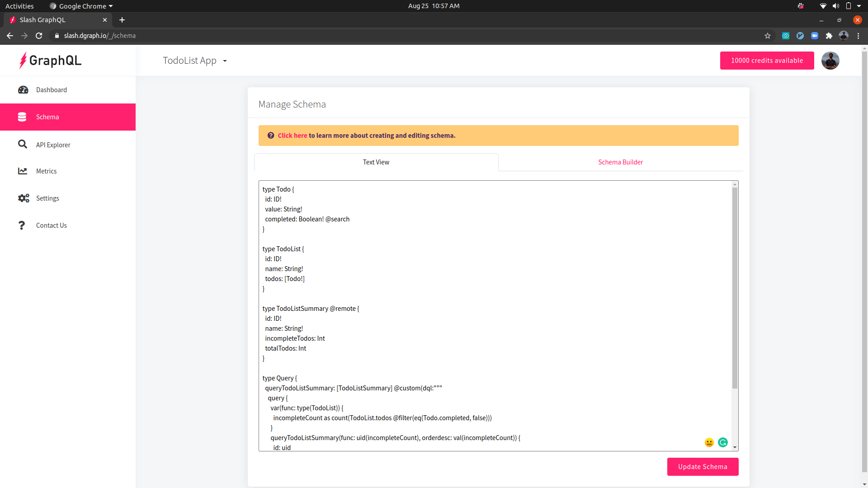Select the Slash GraphQL browser tab
Viewport: 868px width, 488px height.
(58, 20)
